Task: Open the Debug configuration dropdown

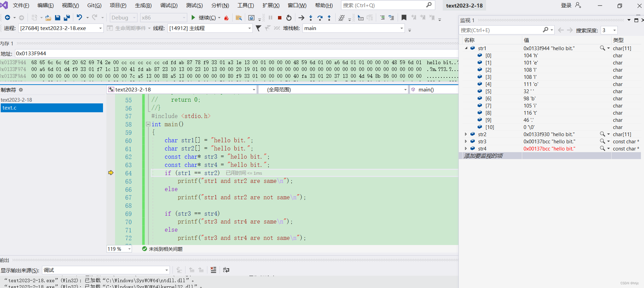Action: [123, 18]
